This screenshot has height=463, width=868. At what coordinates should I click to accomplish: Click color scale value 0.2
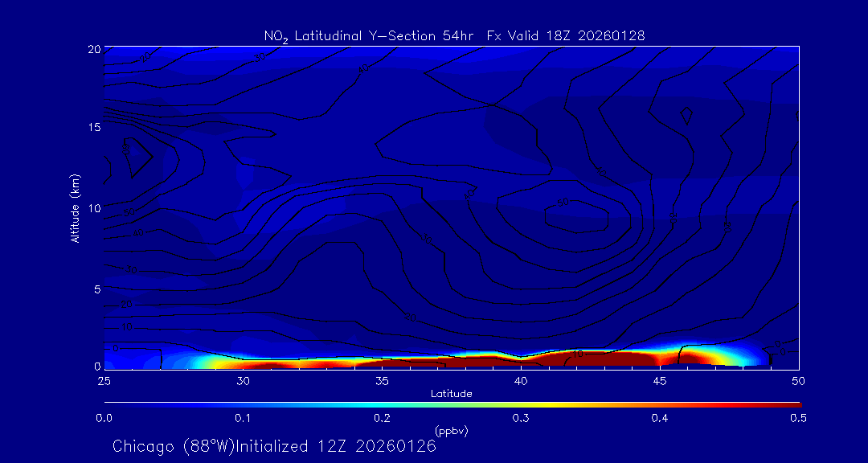[x=382, y=419]
